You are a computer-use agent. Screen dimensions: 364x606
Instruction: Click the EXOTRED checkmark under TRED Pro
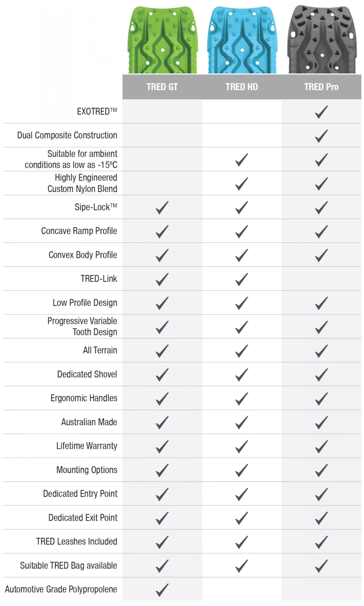[321, 112]
